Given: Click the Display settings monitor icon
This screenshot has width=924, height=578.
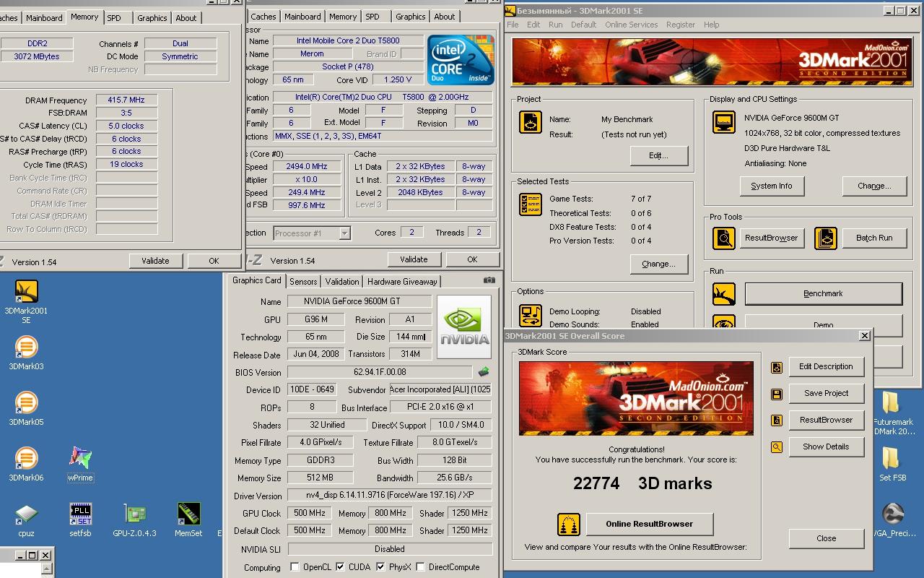Looking at the screenshot, I should 723,121.
